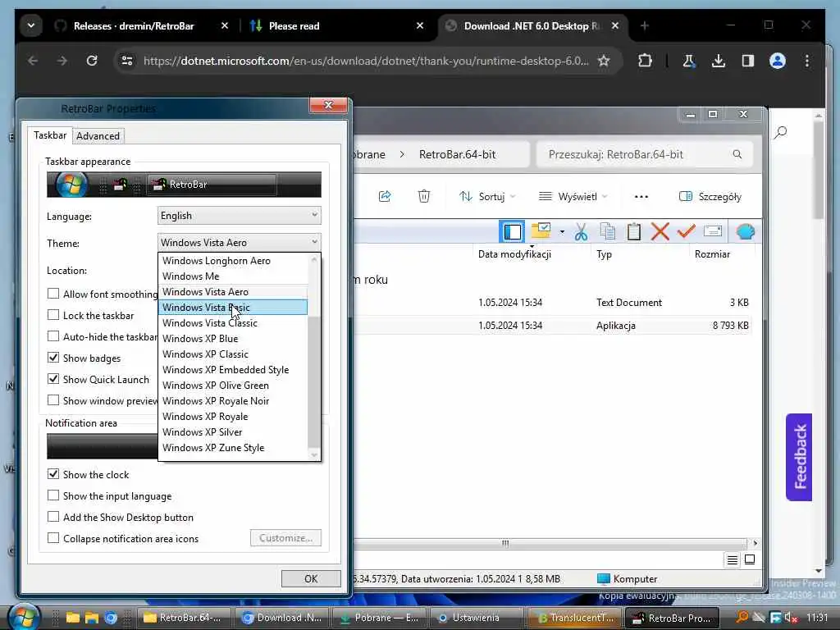Uncheck Show Quick Launch
The width and height of the screenshot is (840, 630).
(53, 379)
